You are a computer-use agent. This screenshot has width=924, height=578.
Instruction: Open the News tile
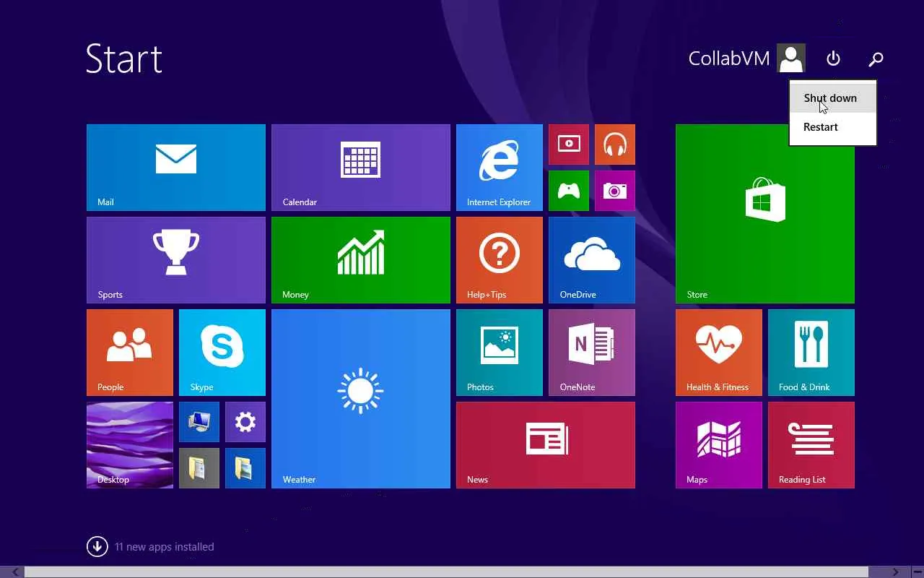click(x=546, y=445)
